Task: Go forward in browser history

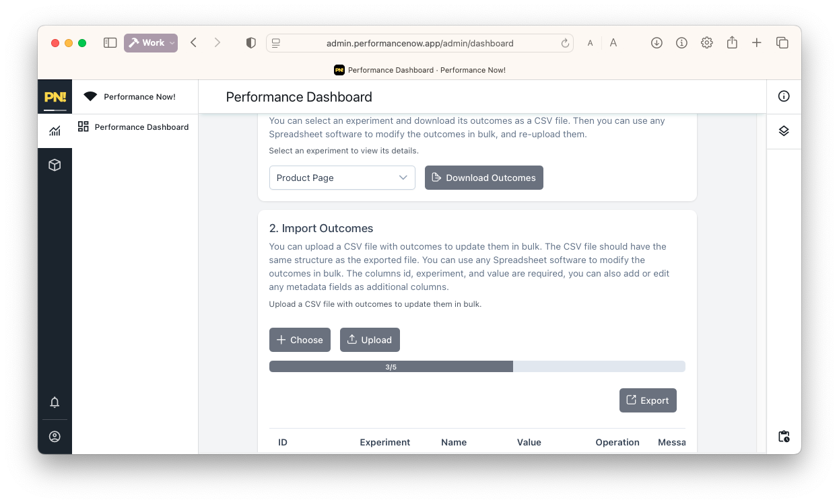Action: tap(217, 43)
